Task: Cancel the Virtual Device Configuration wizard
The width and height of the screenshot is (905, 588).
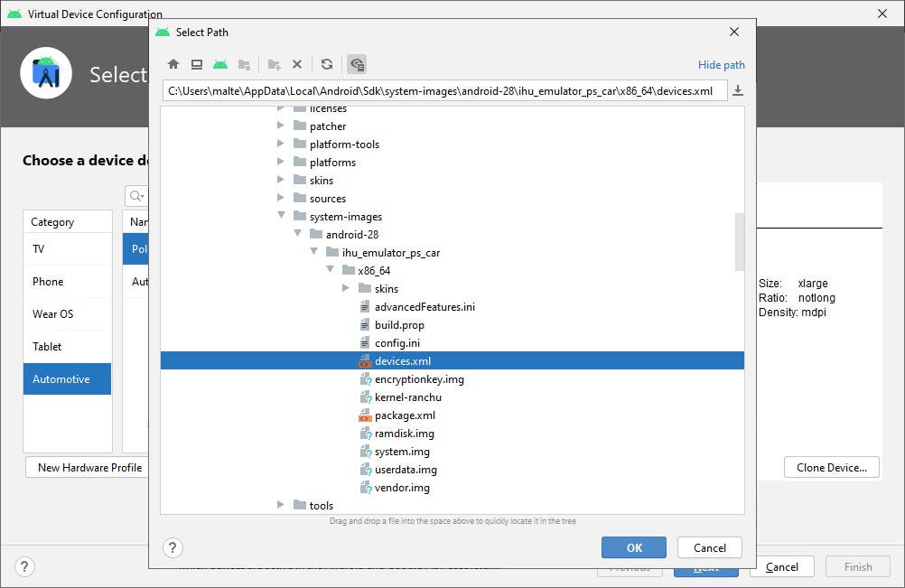Action: (x=781, y=566)
